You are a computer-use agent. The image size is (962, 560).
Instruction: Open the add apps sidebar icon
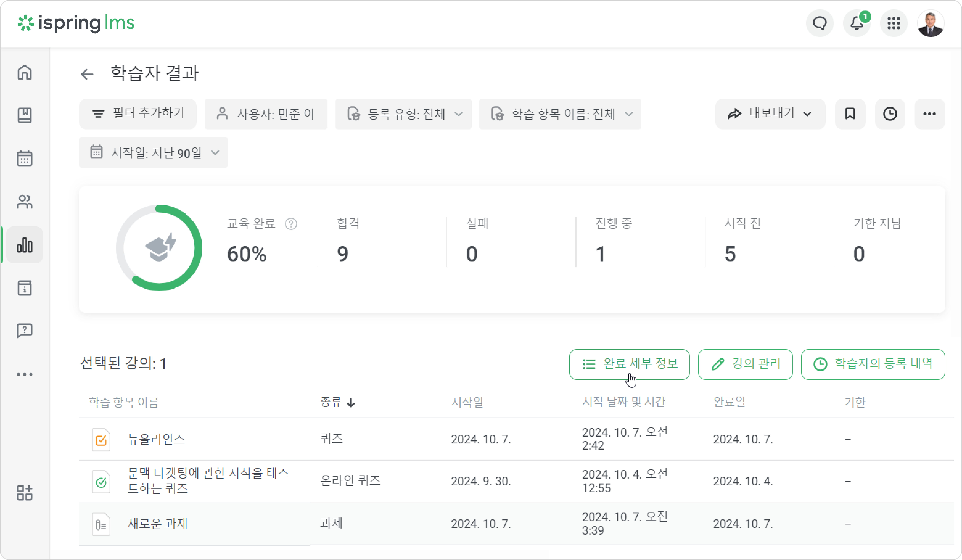point(25,493)
